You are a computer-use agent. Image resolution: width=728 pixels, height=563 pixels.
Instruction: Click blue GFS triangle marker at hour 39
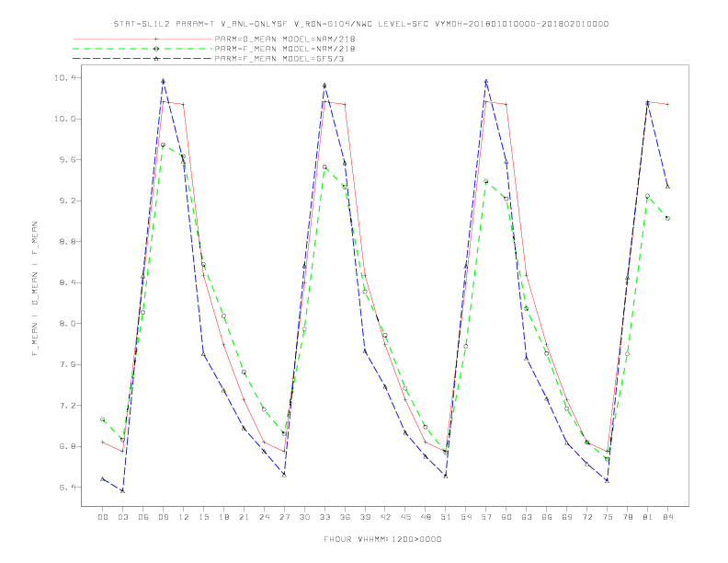(x=365, y=350)
